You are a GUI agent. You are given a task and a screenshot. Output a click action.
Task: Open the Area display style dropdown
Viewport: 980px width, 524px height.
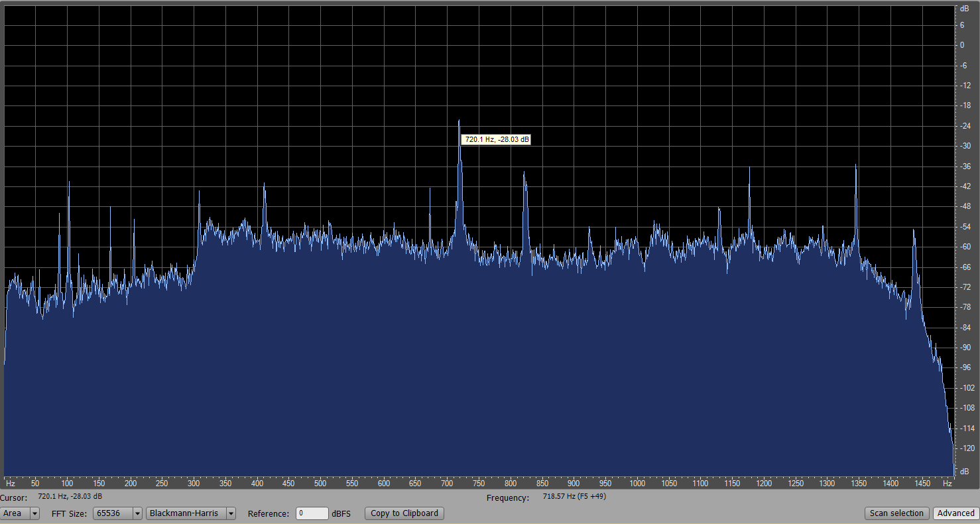pos(20,513)
